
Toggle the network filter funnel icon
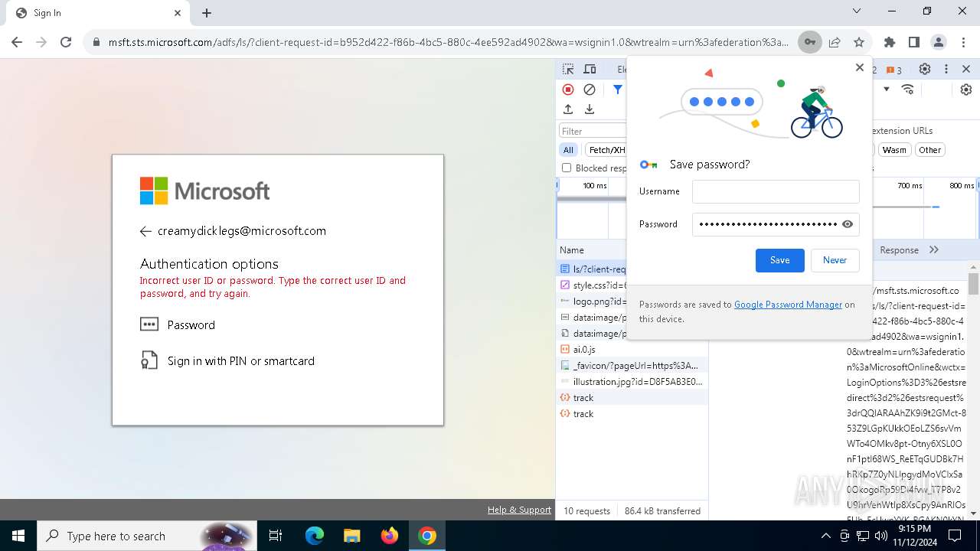(617, 90)
